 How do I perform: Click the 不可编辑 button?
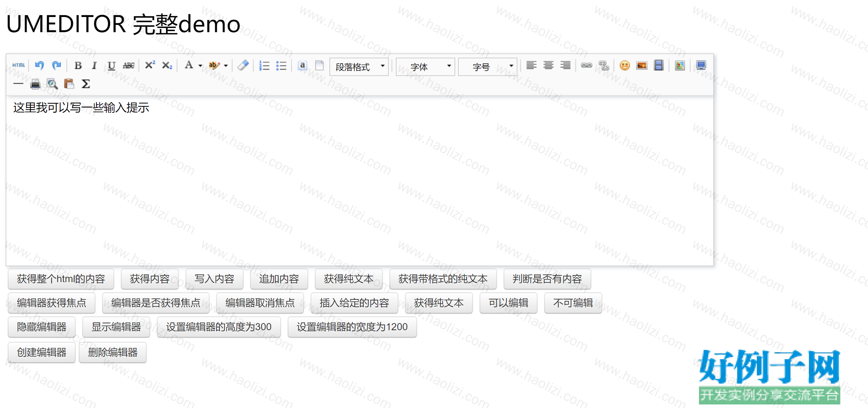point(573,303)
